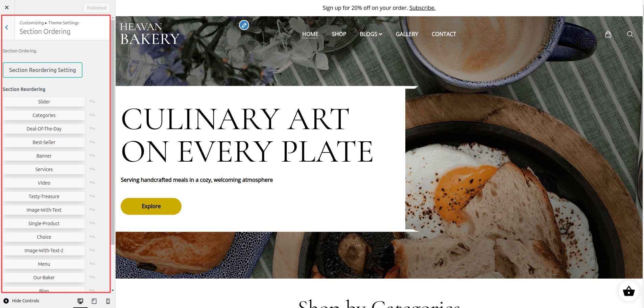Click the customizer panel scrollbar down arrow

(113, 290)
